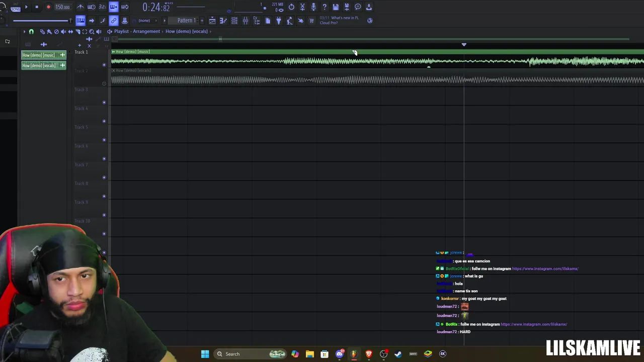Toggle wait for input before recording
This screenshot has width=644, height=362.
92,7
